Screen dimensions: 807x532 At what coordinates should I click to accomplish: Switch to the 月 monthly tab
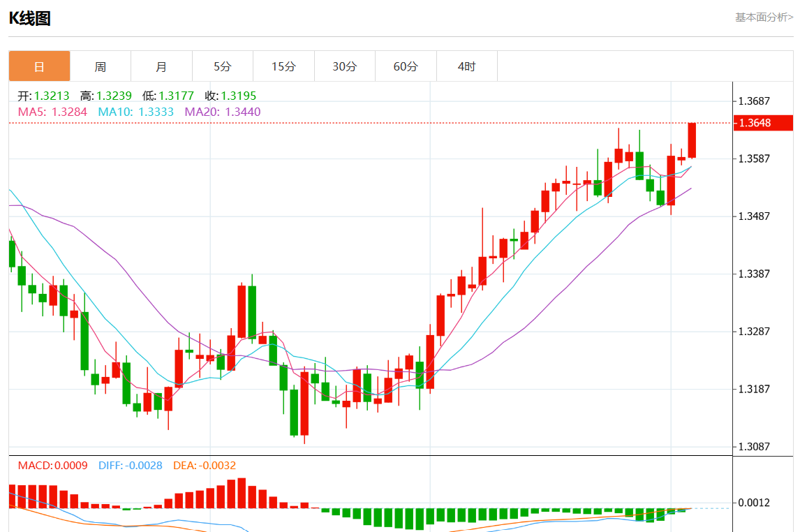click(x=161, y=66)
